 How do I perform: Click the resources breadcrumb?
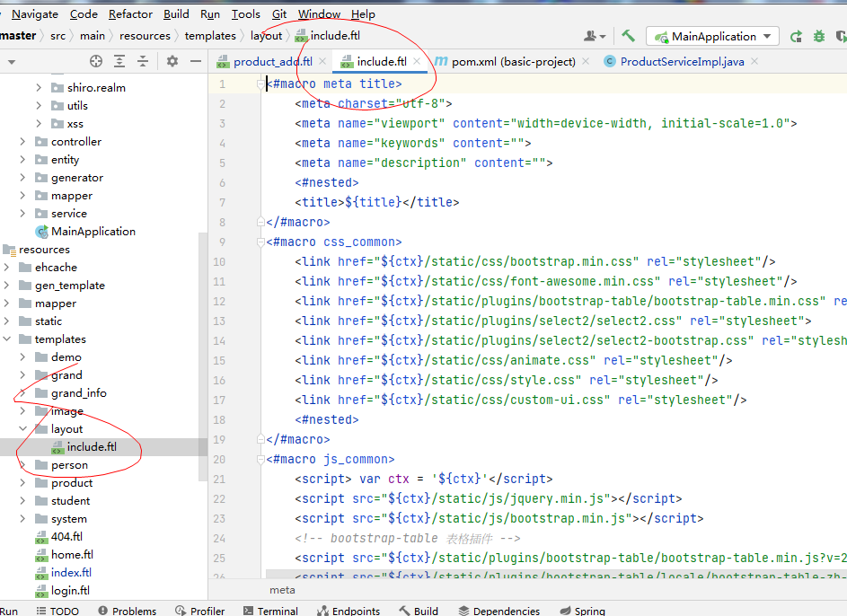[145, 36]
